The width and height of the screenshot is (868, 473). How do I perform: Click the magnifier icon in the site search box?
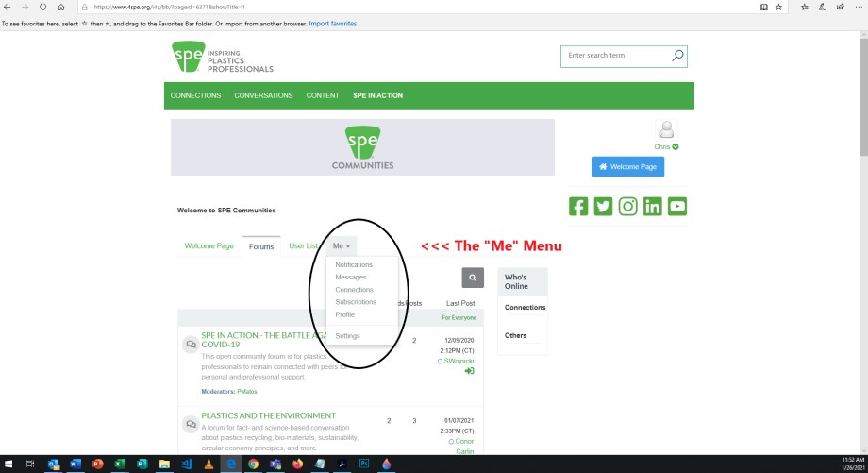tap(677, 56)
